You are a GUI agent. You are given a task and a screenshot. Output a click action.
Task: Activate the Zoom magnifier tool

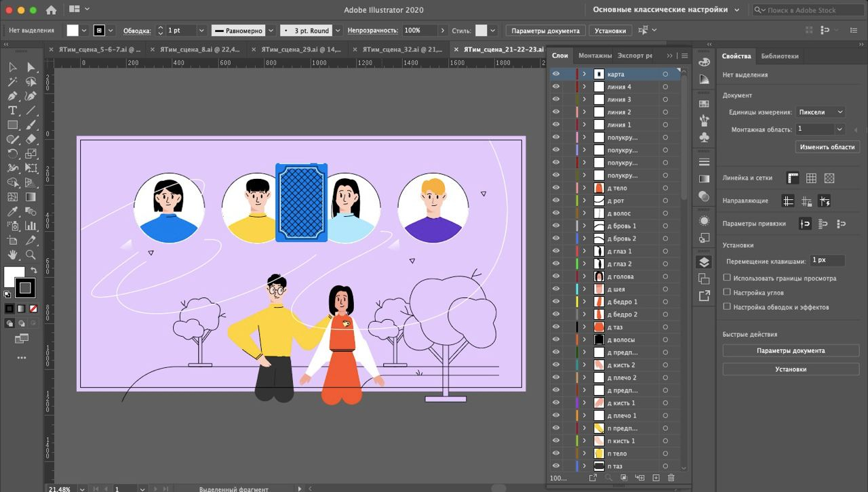31,255
